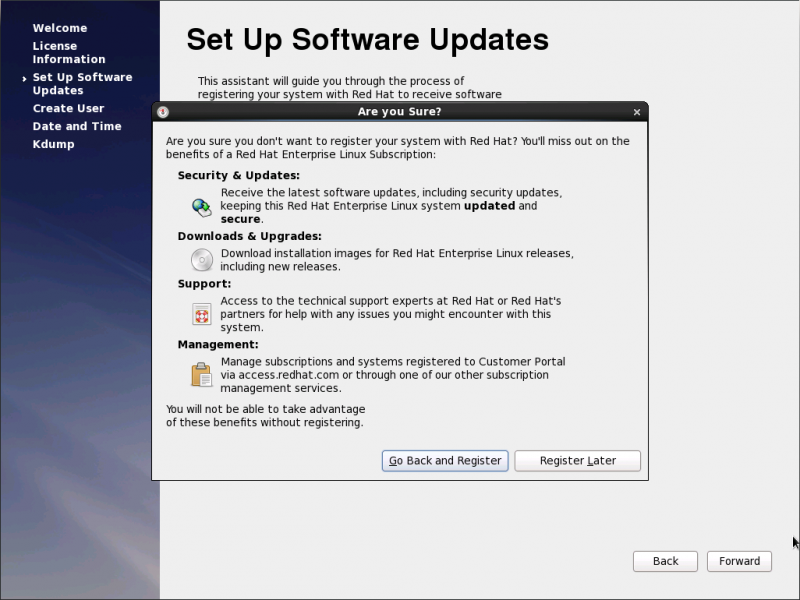Click the Support lifebuoy icon
Image resolution: width=800 pixels, height=600 pixels.
click(202, 314)
